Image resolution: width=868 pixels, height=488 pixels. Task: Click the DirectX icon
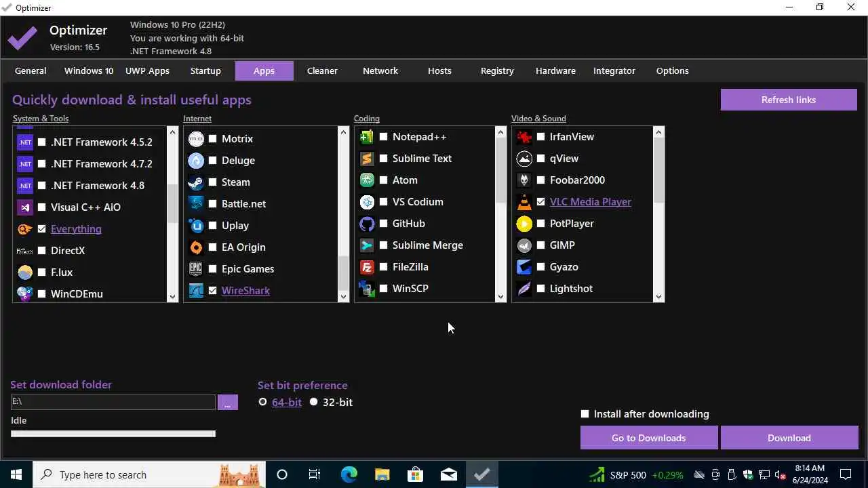25,251
